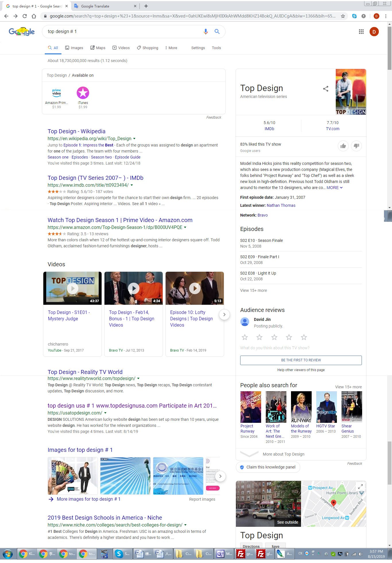Expand More about Top Design

(x=283, y=454)
